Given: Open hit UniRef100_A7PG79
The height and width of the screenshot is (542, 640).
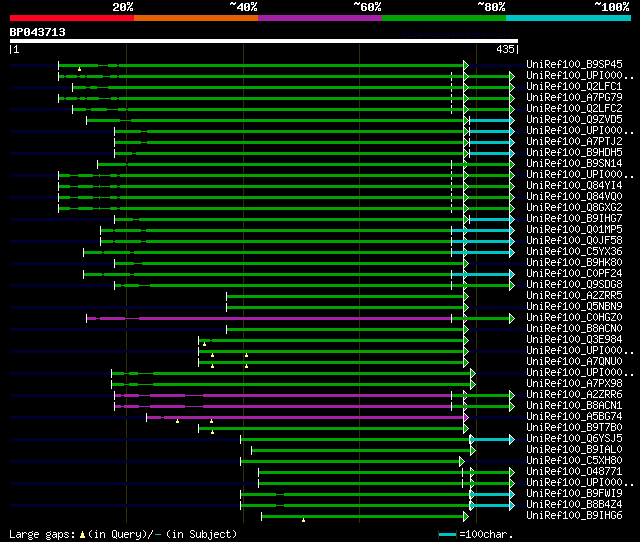Looking at the screenshot, I should tap(574, 98).
